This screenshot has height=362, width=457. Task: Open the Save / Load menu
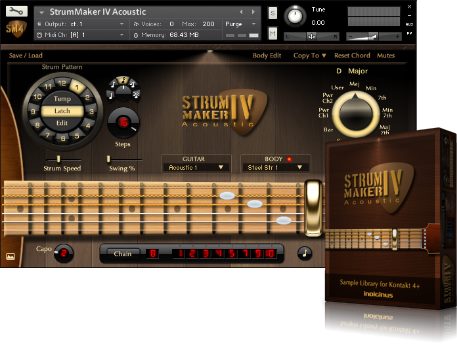pyautogui.click(x=26, y=55)
